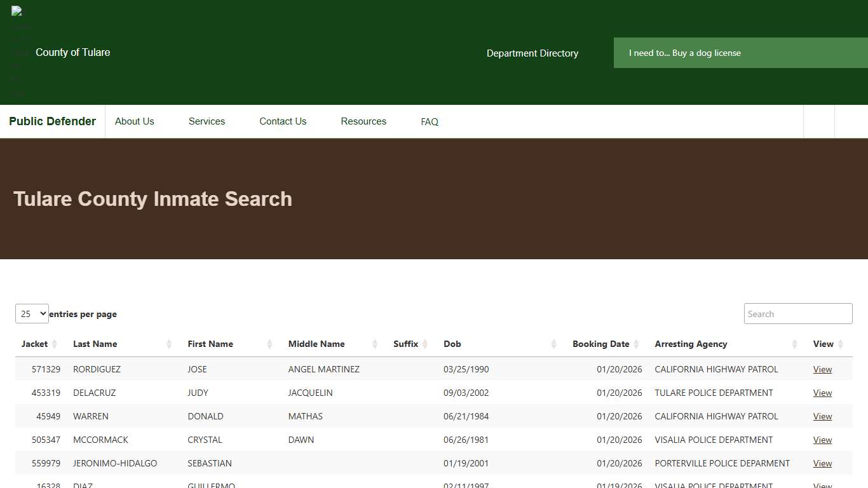Click inside the Search input field
The image size is (868, 488).
797,313
